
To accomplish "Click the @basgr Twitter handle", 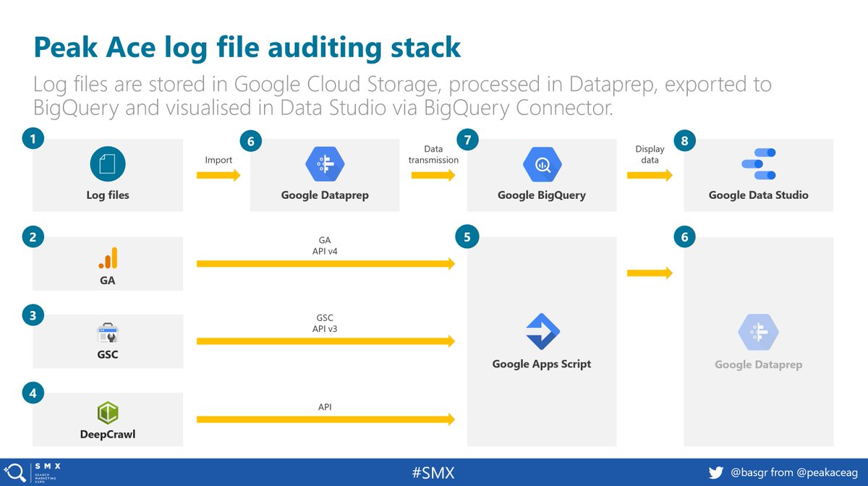I will [750, 472].
